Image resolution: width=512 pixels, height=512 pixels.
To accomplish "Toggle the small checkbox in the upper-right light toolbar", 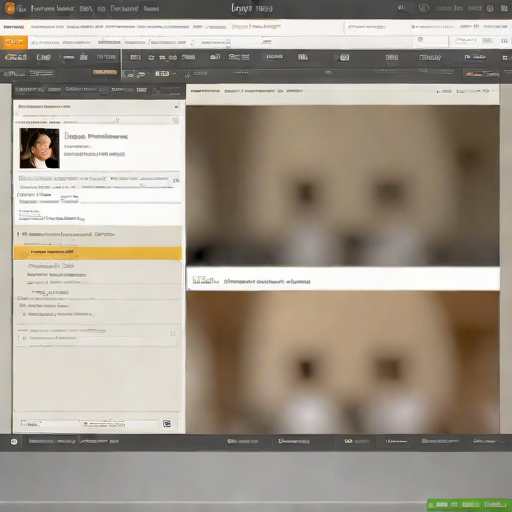I will (x=420, y=40).
